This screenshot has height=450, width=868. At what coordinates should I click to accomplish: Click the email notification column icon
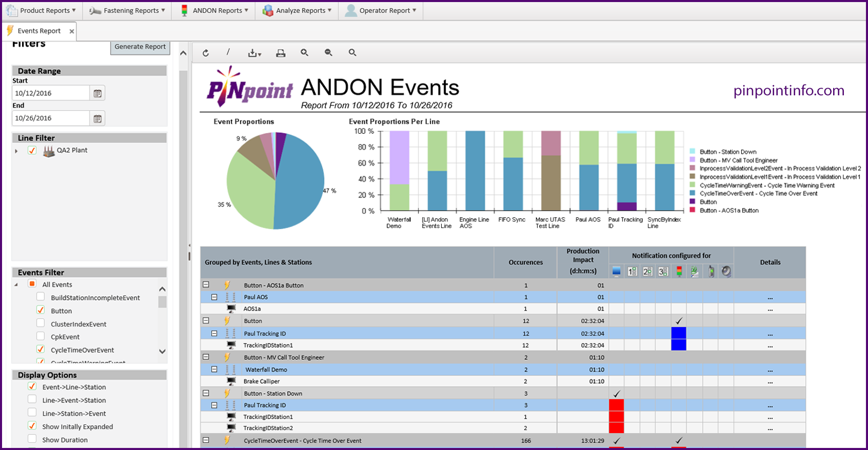click(695, 271)
